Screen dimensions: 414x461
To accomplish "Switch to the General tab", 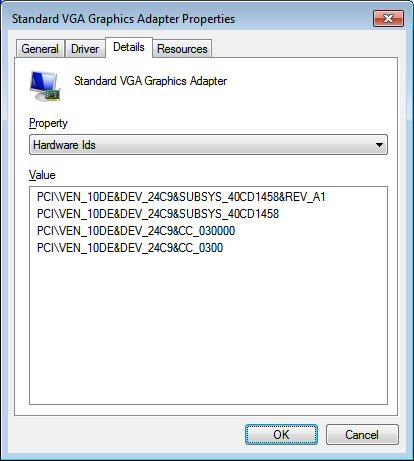I will 40,49.
